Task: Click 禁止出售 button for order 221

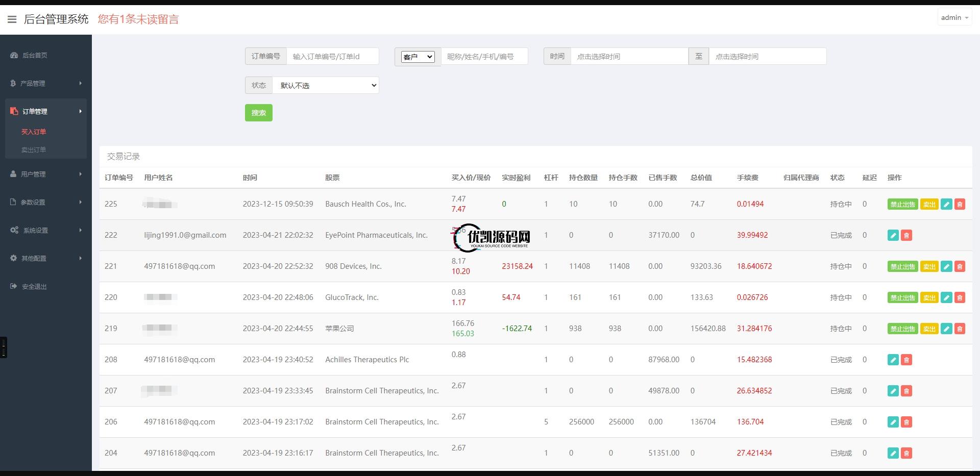Action: (x=902, y=266)
